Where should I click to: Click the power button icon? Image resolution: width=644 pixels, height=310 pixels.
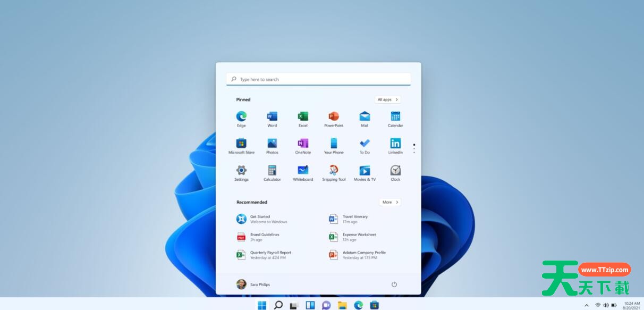(x=394, y=284)
